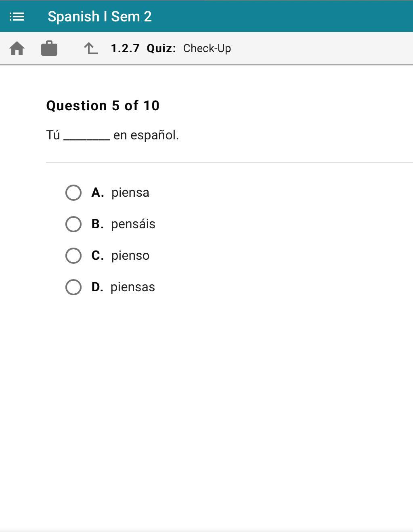Click the bold letter "D." label
This screenshot has height=532, width=413.
click(97, 287)
